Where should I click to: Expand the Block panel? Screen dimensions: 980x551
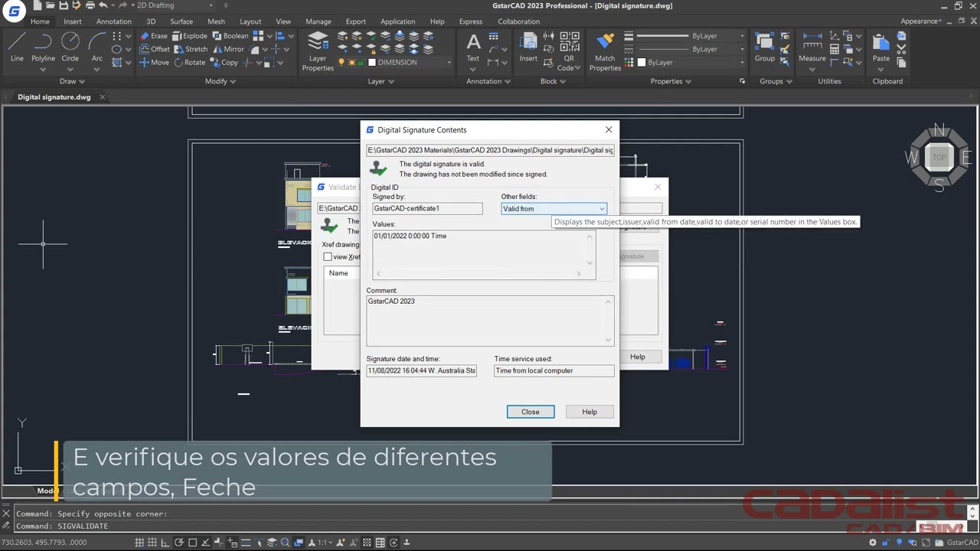click(x=553, y=81)
